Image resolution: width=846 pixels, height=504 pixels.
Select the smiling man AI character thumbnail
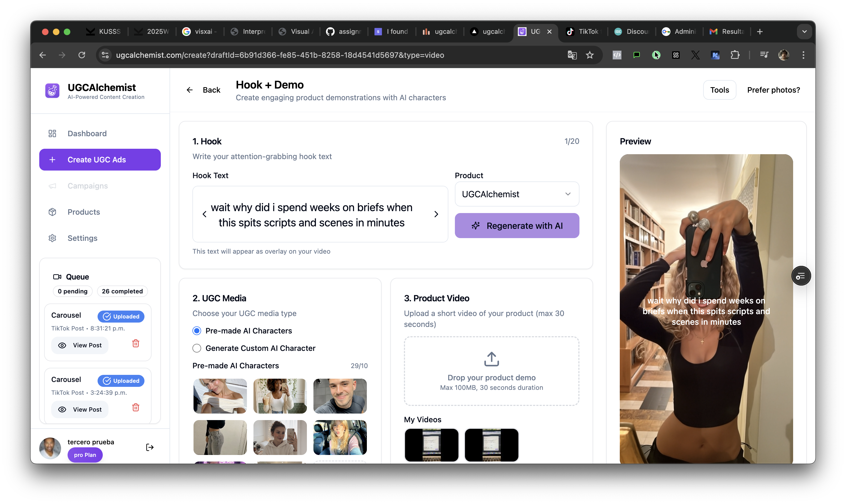[340, 396]
